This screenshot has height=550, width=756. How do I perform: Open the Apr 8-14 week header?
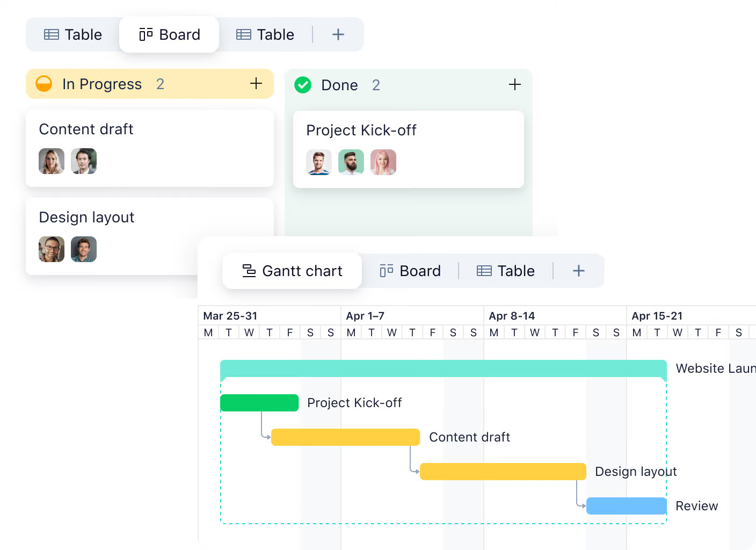pos(511,316)
